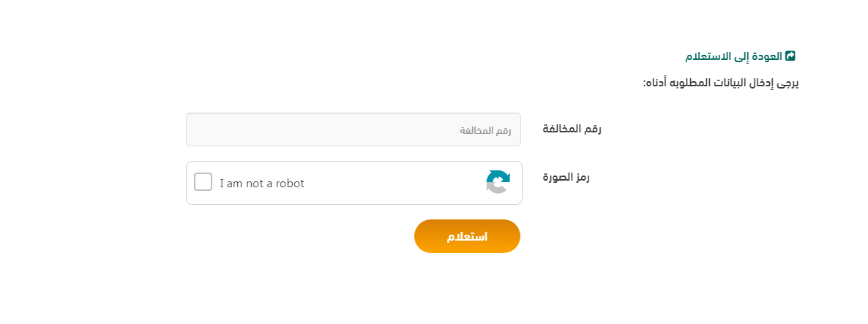868x324 pixels.
Task: Click the left end of violation number field
Action: click(201, 129)
